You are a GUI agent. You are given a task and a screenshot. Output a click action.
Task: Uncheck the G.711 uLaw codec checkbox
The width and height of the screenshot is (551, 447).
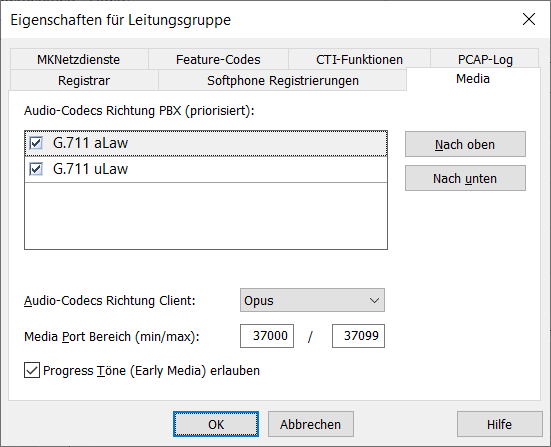click(x=36, y=169)
